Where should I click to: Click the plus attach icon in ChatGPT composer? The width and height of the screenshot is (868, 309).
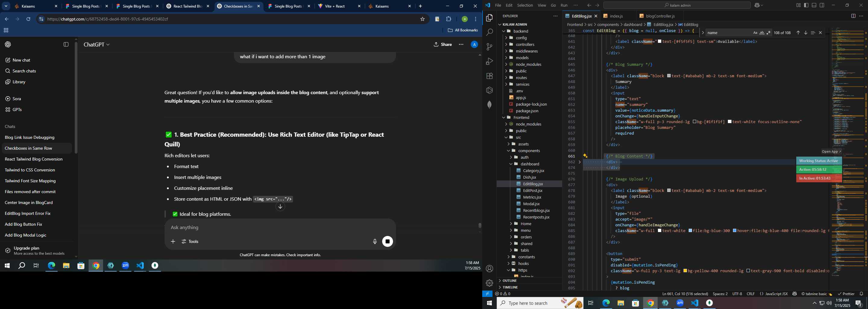click(x=173, y=241)
